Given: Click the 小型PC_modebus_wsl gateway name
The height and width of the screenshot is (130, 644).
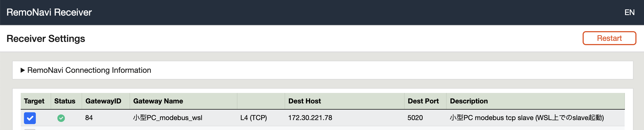Looking at the screenshot, I should click(x=167, y=118).
